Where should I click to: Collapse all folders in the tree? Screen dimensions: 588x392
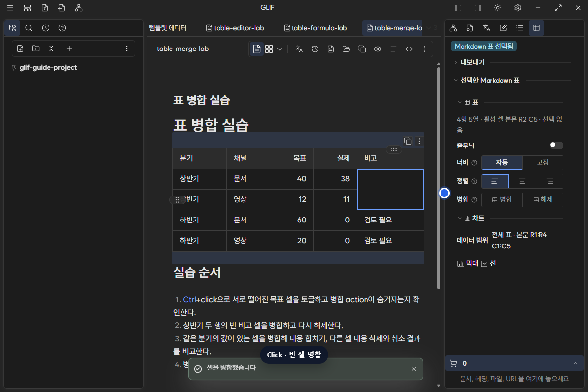point(51,49)
